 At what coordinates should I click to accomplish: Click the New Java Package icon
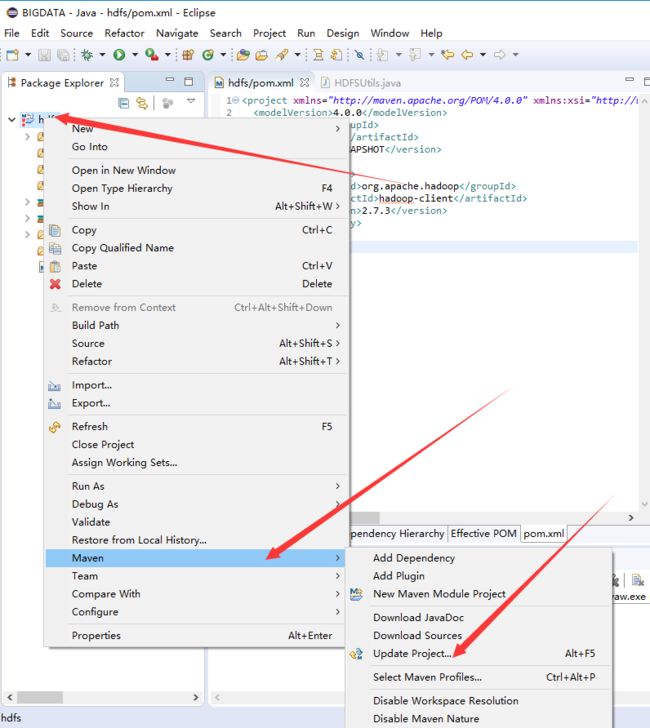(188, 55)
